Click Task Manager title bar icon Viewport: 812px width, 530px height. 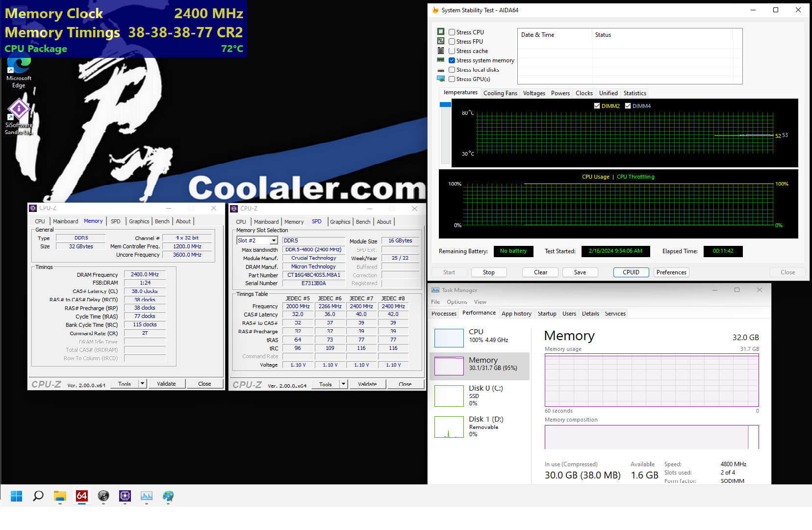(x=435, y=290)
